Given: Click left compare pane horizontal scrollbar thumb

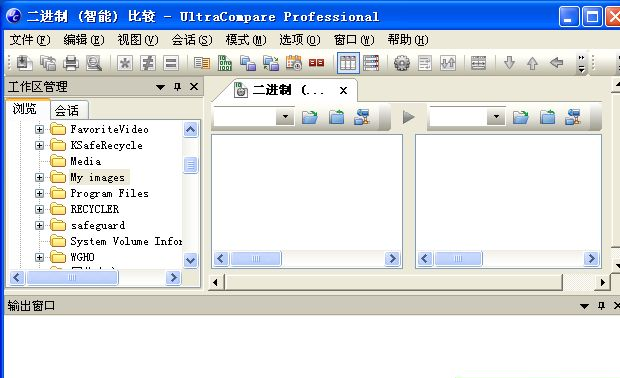Looking at the screenshot, I should click(256, 259).
